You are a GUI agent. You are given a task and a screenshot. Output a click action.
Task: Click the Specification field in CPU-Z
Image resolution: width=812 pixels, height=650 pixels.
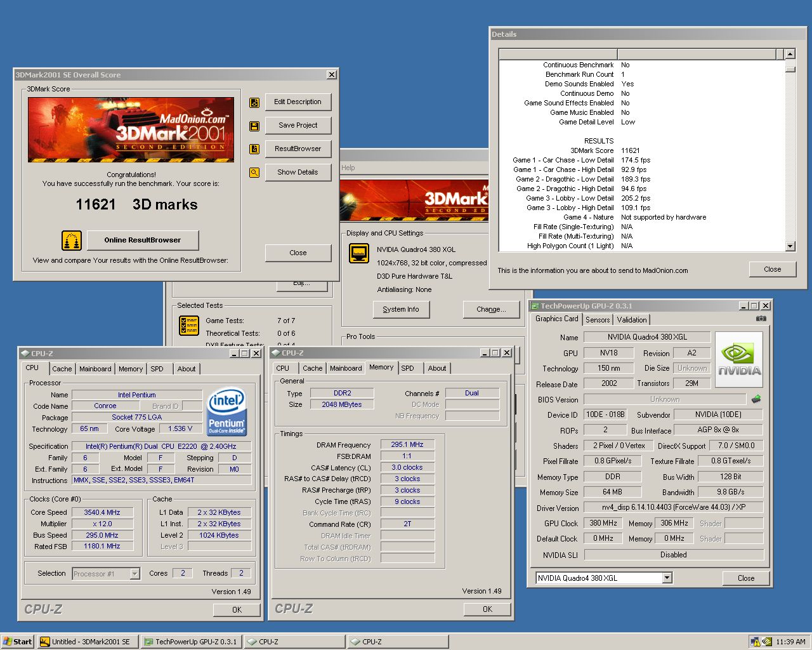pyautogui.click(x=162, y=446)
